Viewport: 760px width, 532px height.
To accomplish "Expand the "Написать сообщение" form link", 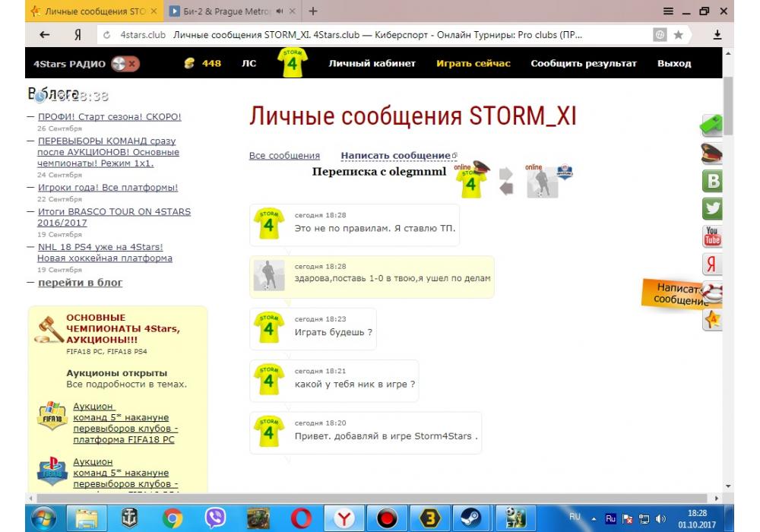I will pyautogui.click(x=395, y=156).
